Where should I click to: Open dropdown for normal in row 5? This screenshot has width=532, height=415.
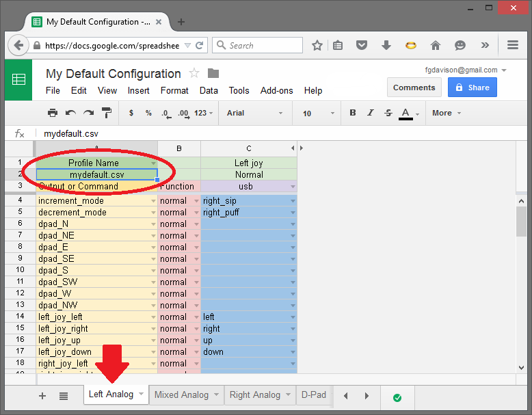pyautogui.click(x=196, y=213)
